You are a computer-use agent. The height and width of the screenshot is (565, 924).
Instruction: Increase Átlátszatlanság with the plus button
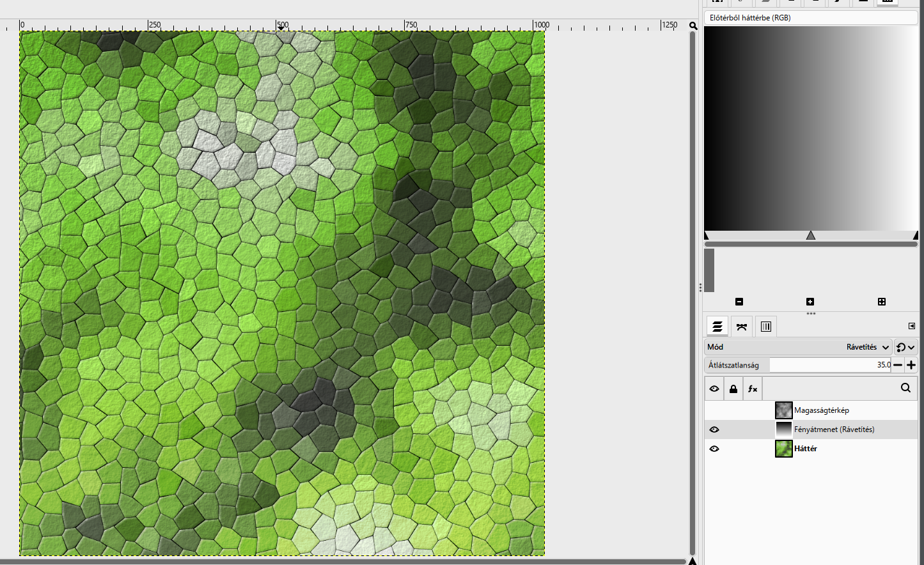point(911,365)
